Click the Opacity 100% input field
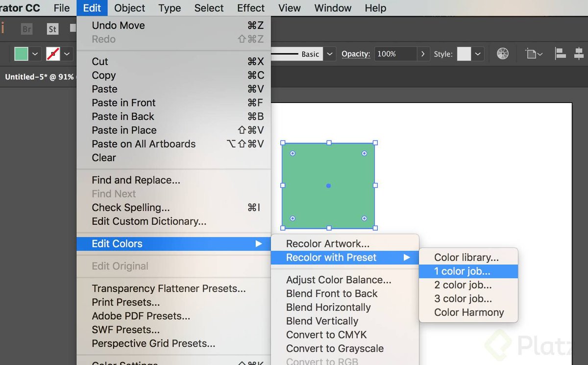This screenshot has height=365, width=588. (396, 54)
